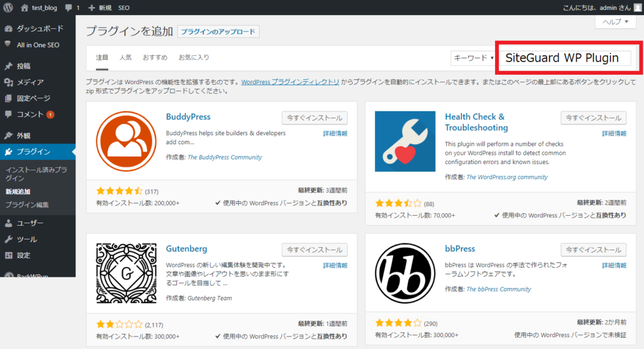Open the comments bubble icon in admin bar

pos(69,8)
